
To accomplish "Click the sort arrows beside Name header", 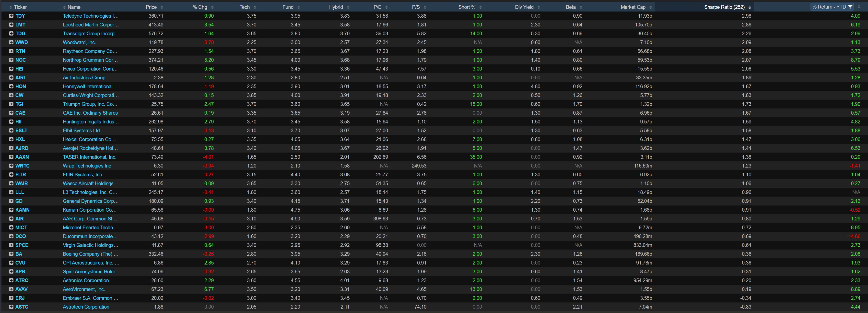I will pyautogui.click(x=64, y=7).
